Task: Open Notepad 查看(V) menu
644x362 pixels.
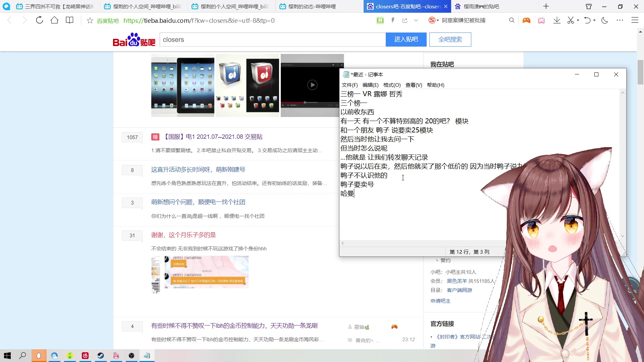Action: click(x=414, y=85)
